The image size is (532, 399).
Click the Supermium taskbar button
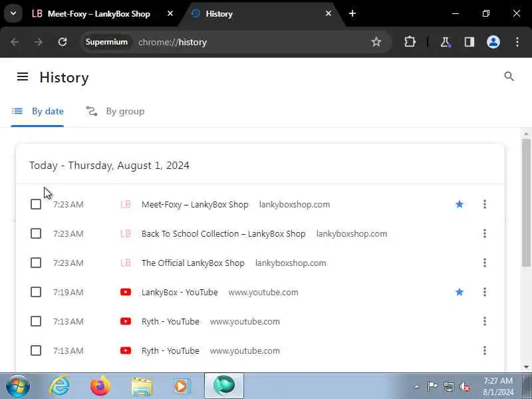[224, 386]
